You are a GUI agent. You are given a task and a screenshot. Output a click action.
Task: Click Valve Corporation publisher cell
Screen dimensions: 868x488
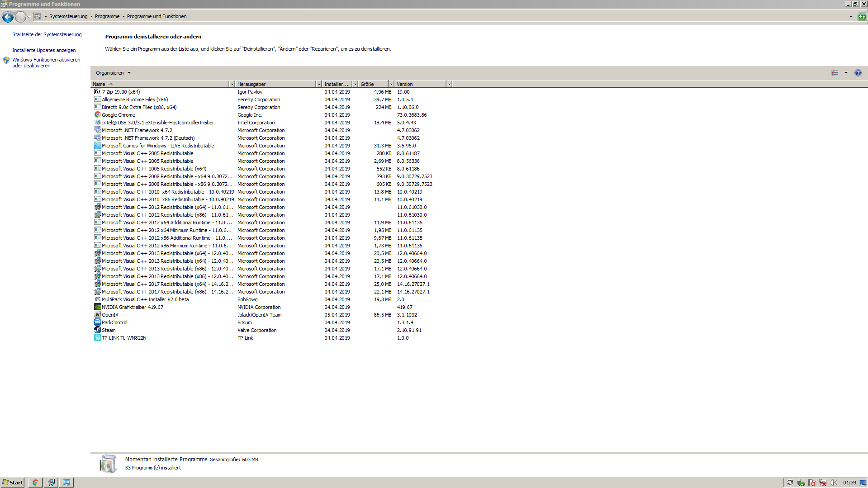[x=257, y=330]
